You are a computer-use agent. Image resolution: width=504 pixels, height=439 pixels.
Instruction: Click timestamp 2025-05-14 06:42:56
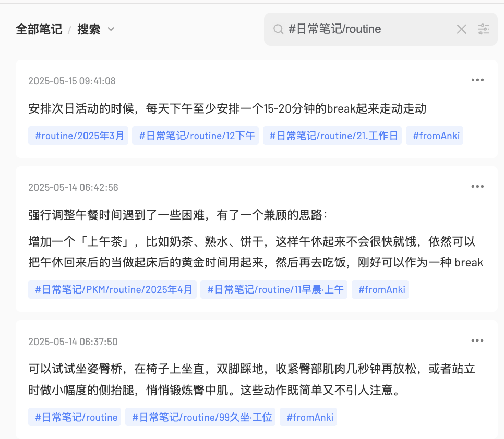pyautogui.click(x=73, y=187)
